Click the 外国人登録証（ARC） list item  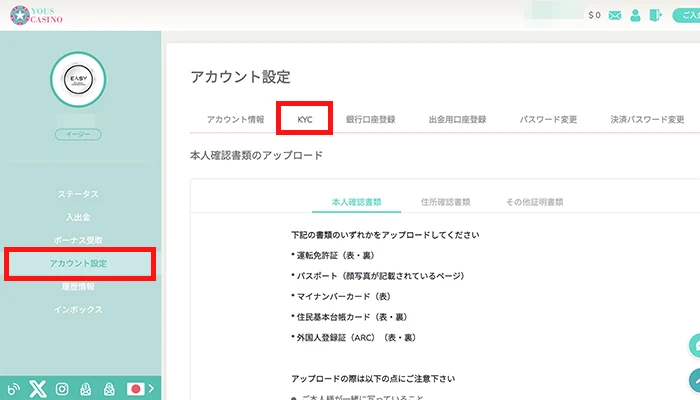point(356,338)
